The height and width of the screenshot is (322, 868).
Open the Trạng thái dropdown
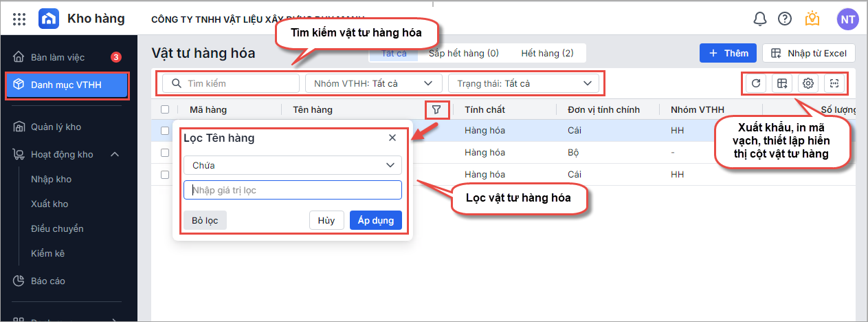tap(523, 83)
